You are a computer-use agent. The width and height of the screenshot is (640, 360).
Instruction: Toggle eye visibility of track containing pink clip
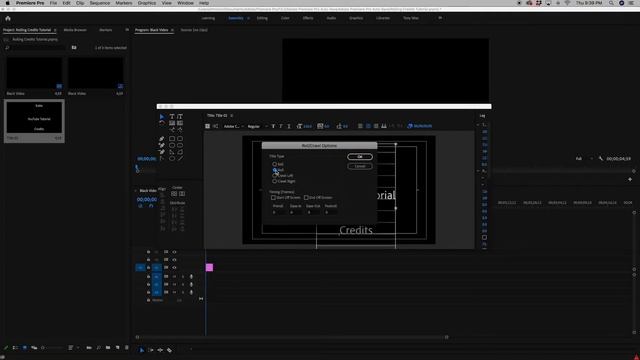point(174,267)
